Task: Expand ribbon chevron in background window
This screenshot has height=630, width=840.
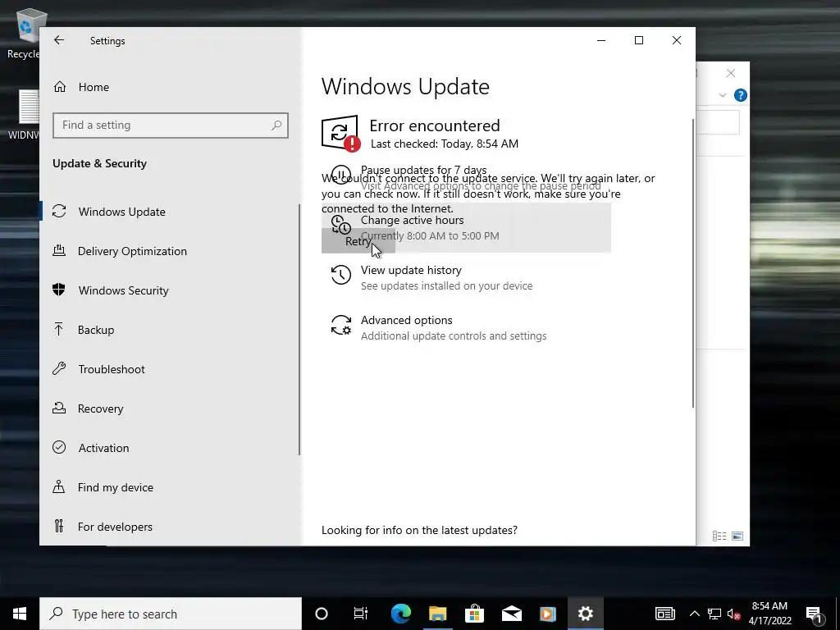Action: tap(722, 95)
